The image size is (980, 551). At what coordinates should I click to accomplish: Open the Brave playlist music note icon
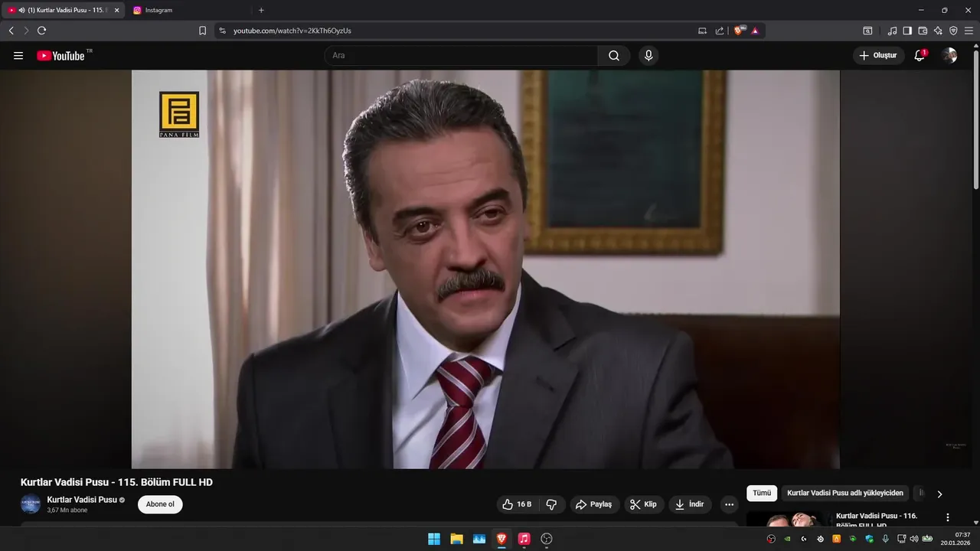[892, 31]
